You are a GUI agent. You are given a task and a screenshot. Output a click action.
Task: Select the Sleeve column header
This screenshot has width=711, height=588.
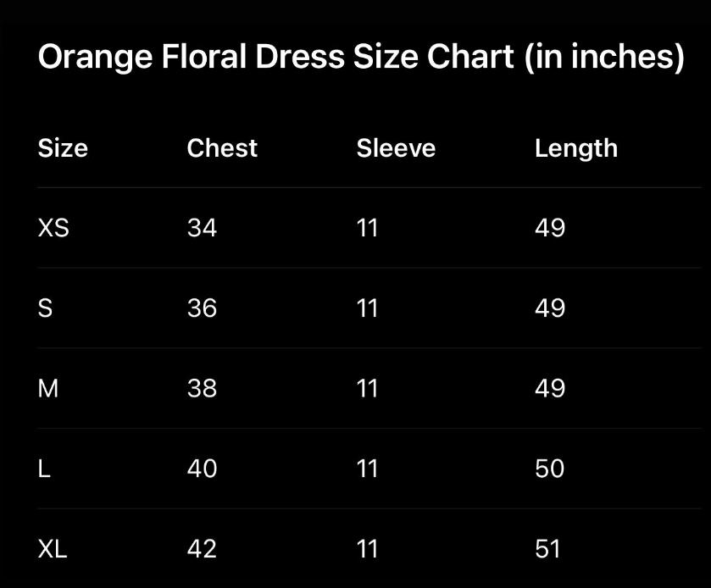point(396,148)
